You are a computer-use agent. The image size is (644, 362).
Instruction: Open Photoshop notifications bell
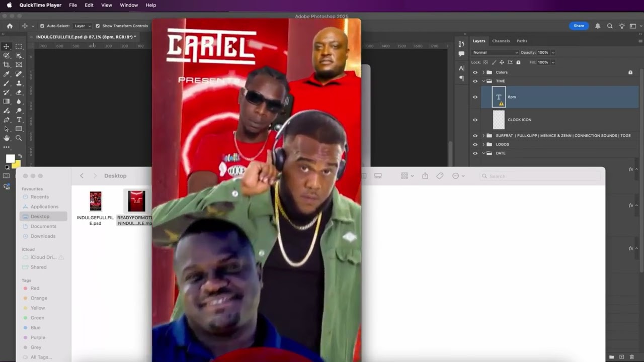point(598,26)
